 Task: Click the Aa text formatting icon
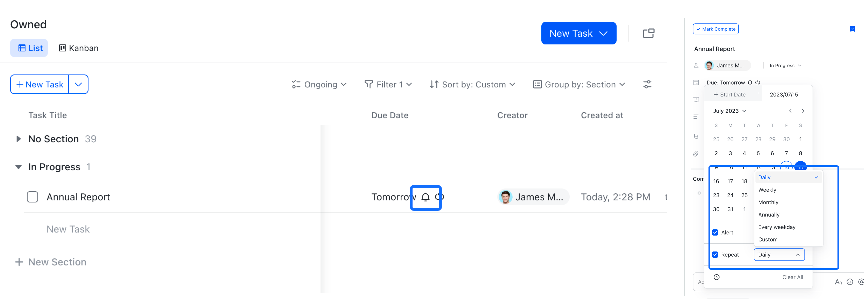click(838, 282)
